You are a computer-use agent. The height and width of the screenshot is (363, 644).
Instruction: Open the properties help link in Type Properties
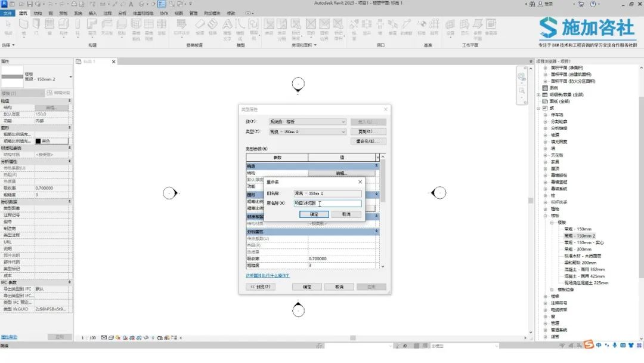[267, 275]
